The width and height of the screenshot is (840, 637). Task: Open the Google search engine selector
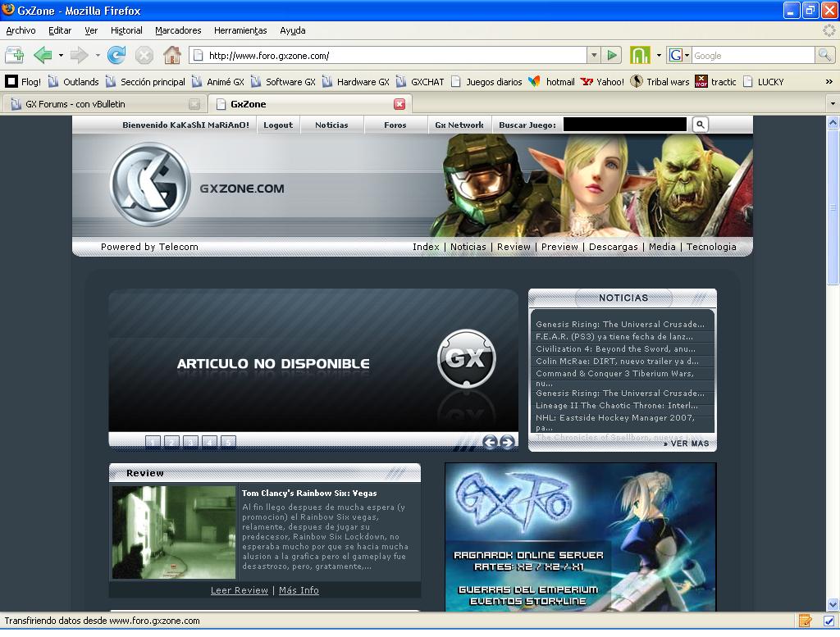tap(678, 55)
